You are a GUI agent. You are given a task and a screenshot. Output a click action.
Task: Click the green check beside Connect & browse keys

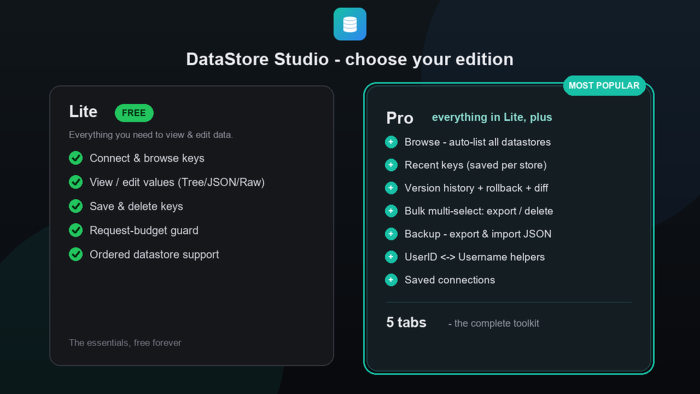(76, 158)
